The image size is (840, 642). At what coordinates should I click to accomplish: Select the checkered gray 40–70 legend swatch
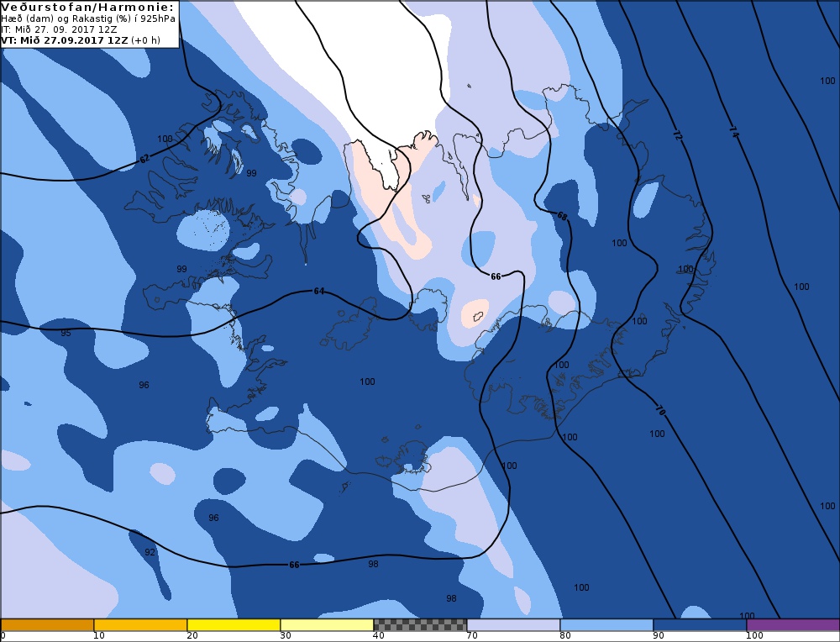coord(420,625)
